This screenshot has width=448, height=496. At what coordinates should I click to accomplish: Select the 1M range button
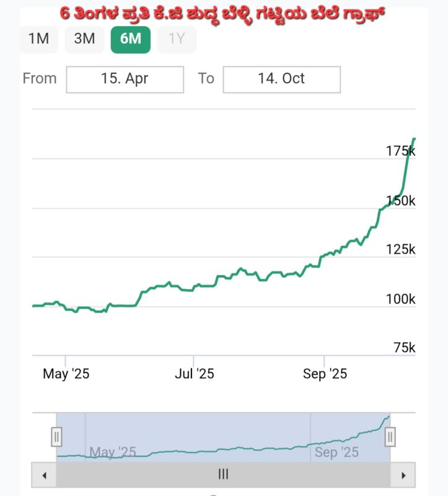pos(38,39)
